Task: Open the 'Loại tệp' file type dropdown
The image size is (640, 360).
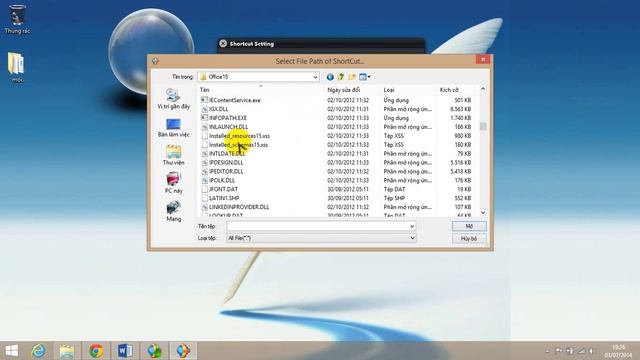Action: pos(321,238)
